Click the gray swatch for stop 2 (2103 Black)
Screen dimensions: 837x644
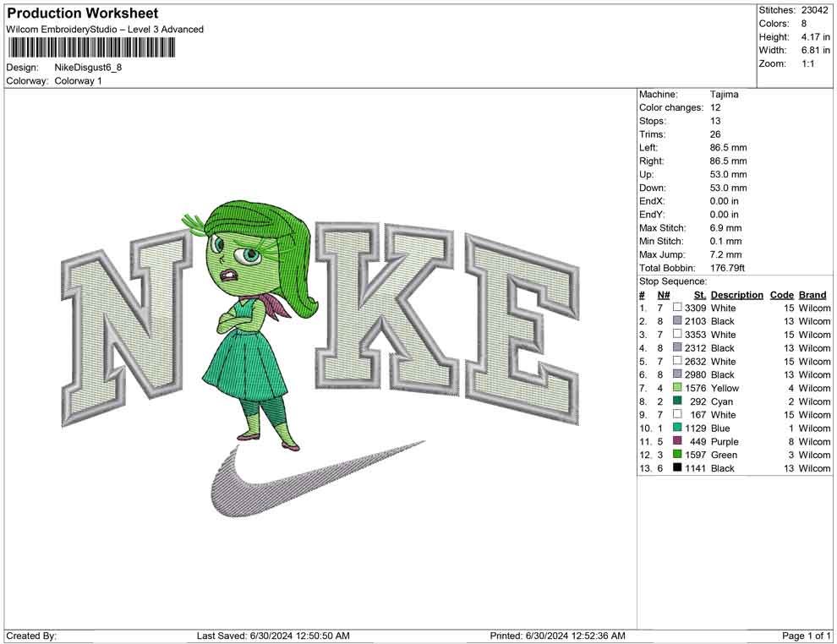pos(677,320)
